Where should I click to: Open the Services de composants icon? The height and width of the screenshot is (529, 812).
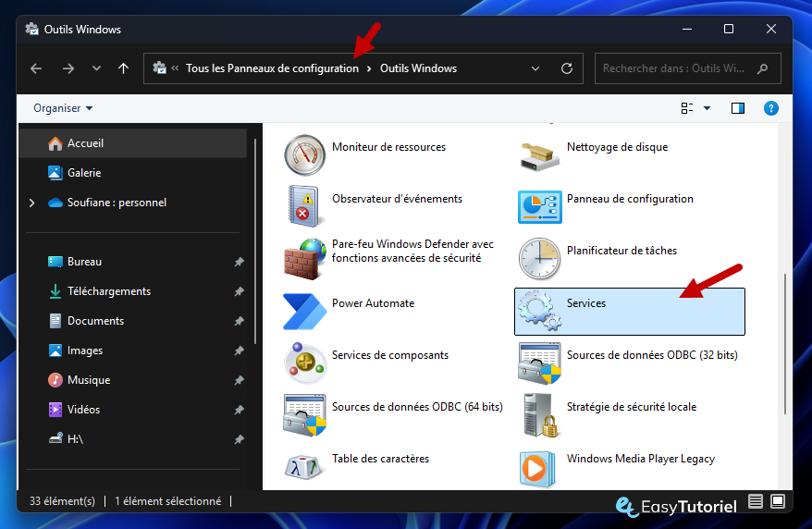[x=304, y=363]
